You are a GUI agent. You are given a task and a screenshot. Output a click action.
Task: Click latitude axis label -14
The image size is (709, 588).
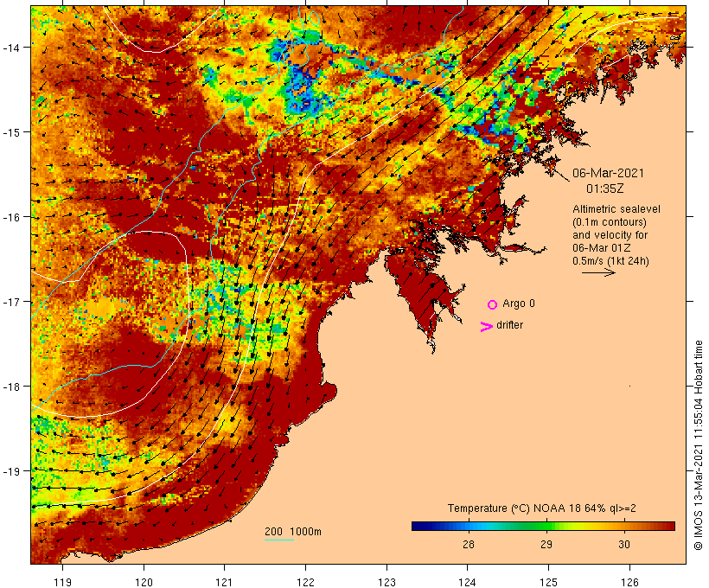[x=10, y=48]
